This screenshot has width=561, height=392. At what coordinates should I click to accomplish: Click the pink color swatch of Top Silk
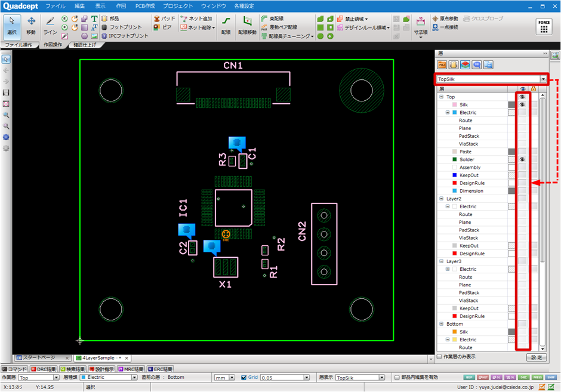click(455, 105)
